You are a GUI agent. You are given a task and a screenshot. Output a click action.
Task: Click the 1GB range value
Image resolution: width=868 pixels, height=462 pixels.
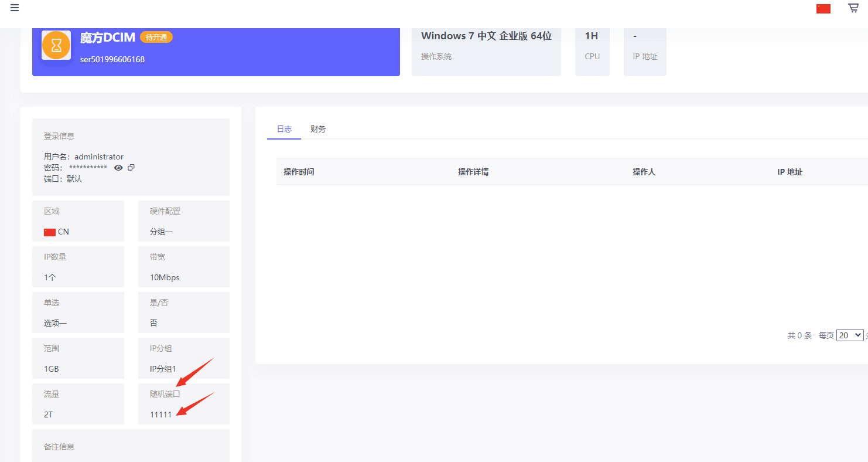pos(52,369)
